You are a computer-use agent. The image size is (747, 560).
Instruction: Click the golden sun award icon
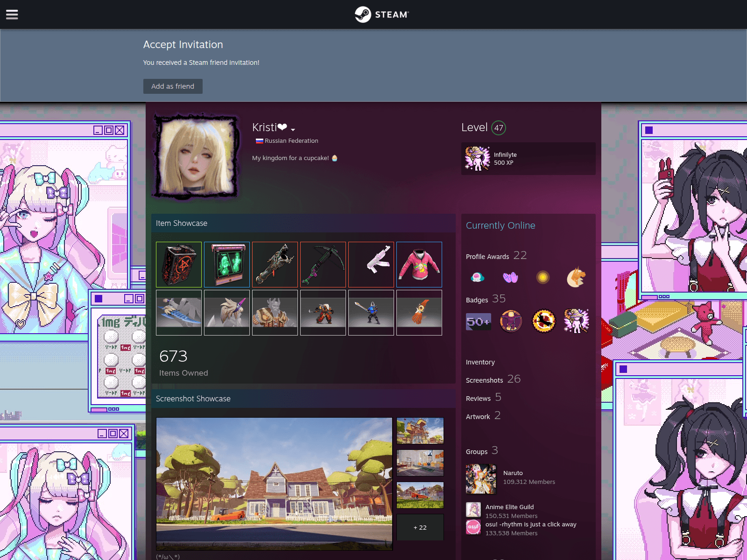(x=543, y=277)
